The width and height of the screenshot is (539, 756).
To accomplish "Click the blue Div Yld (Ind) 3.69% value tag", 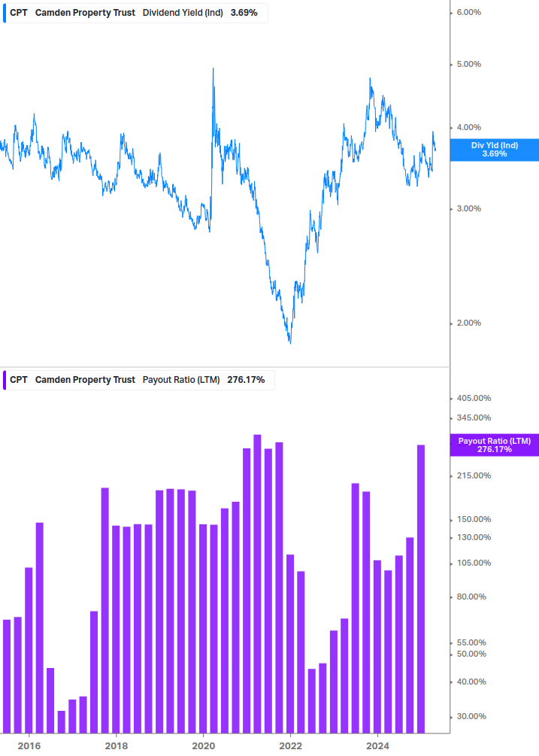I will pyautogui.click(x=494, y=150).
